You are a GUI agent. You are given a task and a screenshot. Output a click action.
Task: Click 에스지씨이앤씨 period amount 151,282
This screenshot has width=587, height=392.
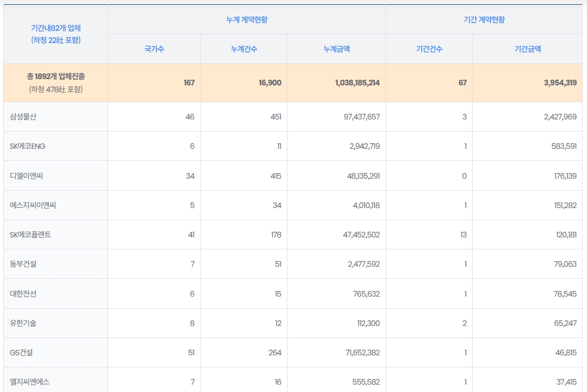click(565, 205)
